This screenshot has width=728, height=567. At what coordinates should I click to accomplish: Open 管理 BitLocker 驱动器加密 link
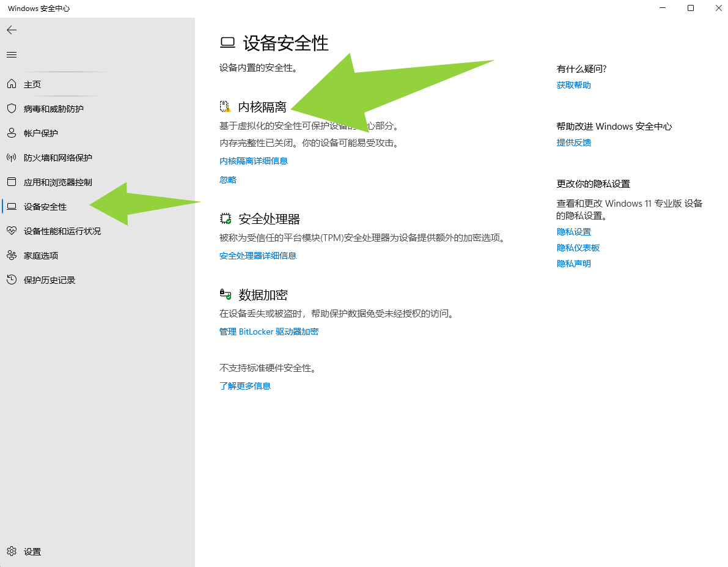click(x=268, y=332)
